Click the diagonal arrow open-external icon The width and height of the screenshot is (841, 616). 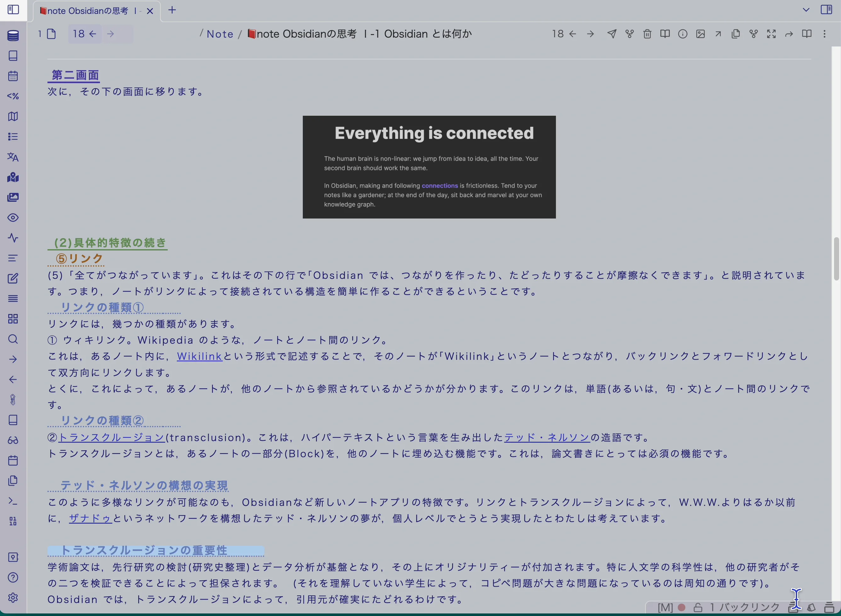pyautogui.click(x=718, y=34)
